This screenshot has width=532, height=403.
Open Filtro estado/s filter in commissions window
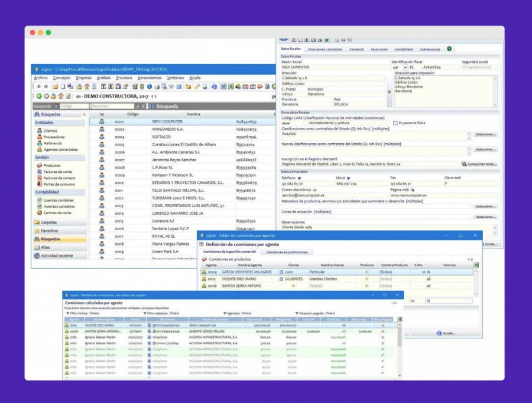coord(161,313)
